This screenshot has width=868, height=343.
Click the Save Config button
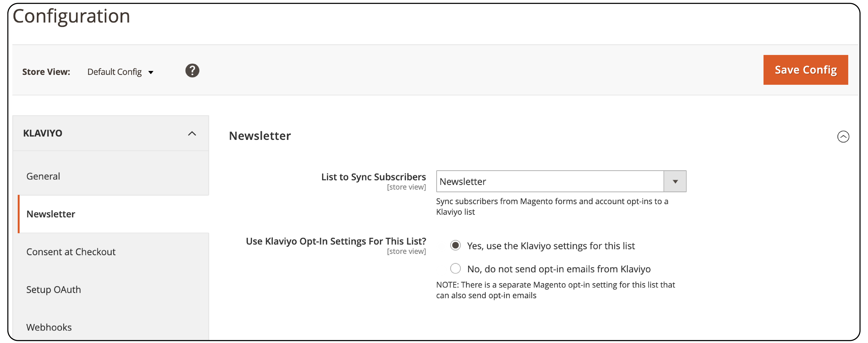click(805, 70)
